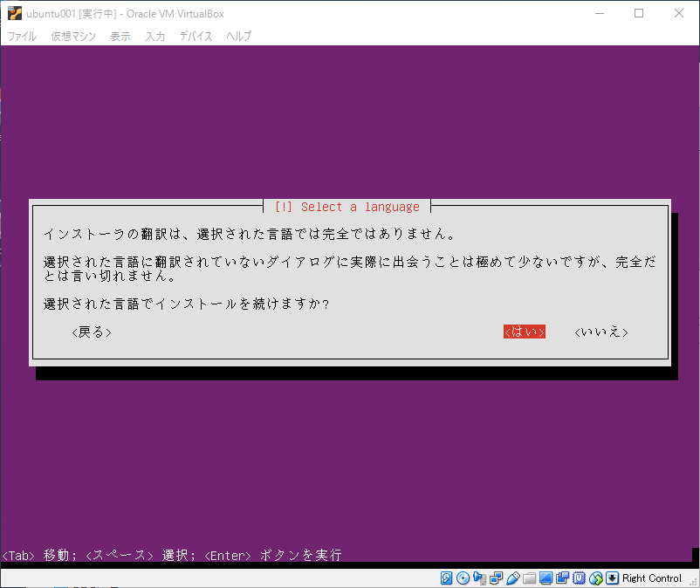Click the recording status icon
Screen dimensions: 700x588
562,578
